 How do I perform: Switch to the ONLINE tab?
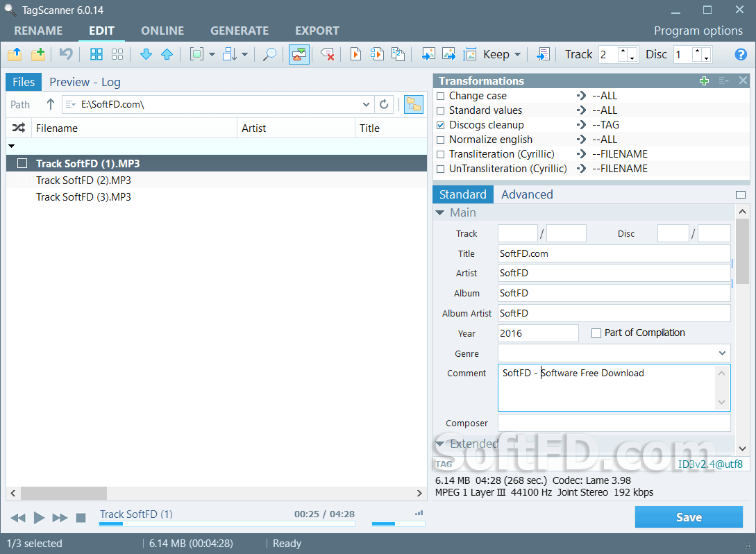tap(162, 31)
